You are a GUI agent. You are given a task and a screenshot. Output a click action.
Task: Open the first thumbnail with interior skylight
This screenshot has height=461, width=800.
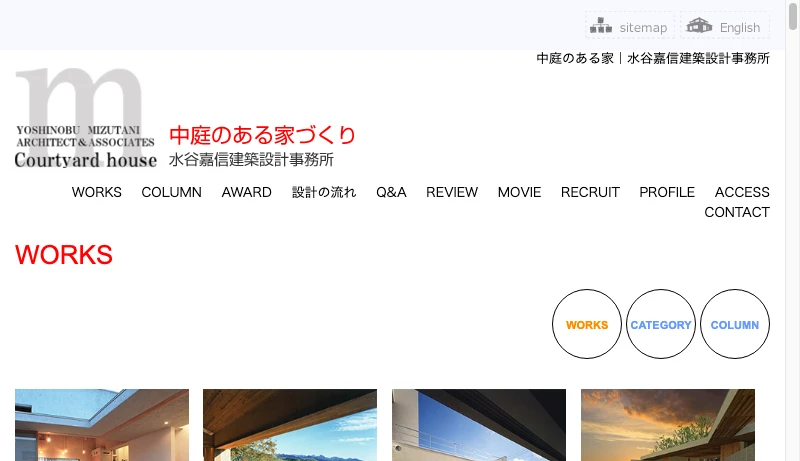[102, 425]
